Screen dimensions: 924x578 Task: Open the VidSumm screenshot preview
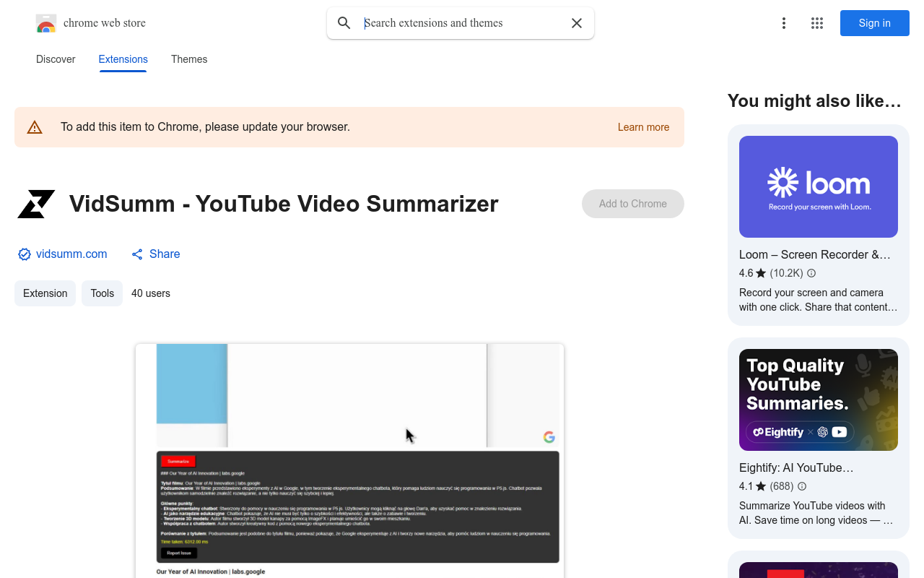coord(349,461)
